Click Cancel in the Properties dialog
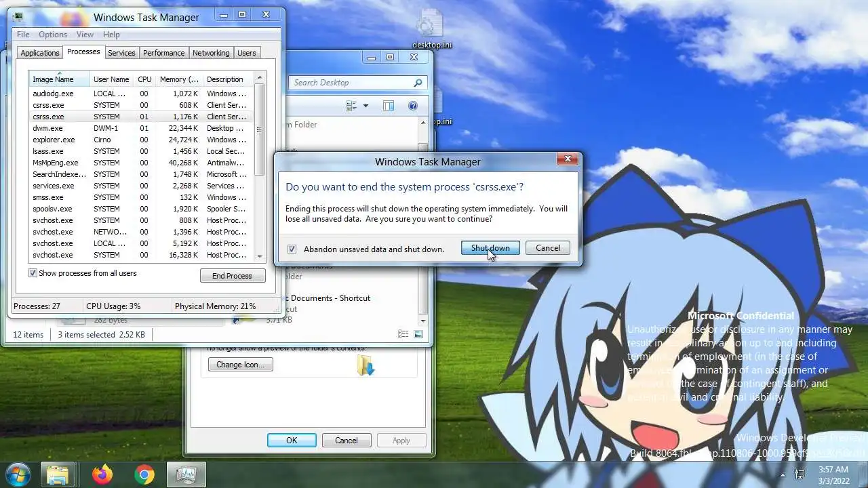 click(x=346, y=441)
